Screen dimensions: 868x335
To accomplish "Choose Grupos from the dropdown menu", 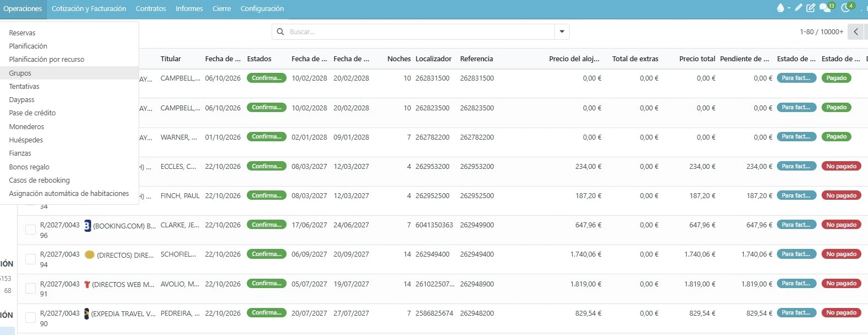I will pos(69,73).
